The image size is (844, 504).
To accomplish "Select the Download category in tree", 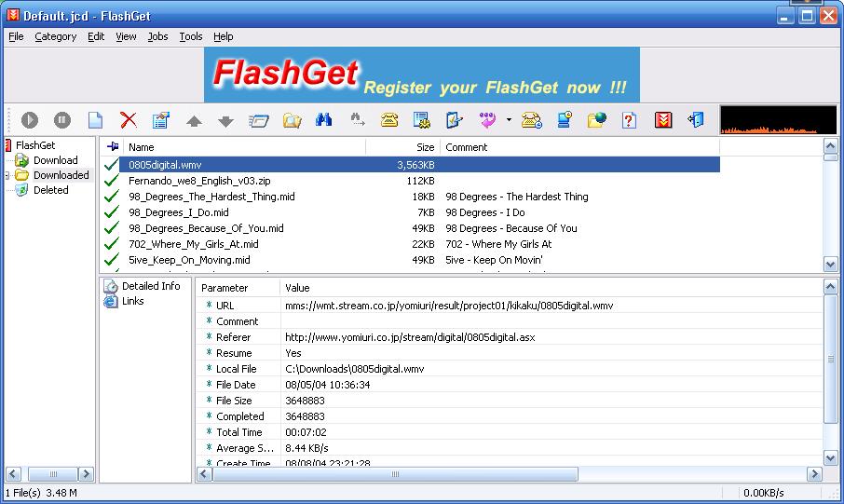I will pos(56,160).
